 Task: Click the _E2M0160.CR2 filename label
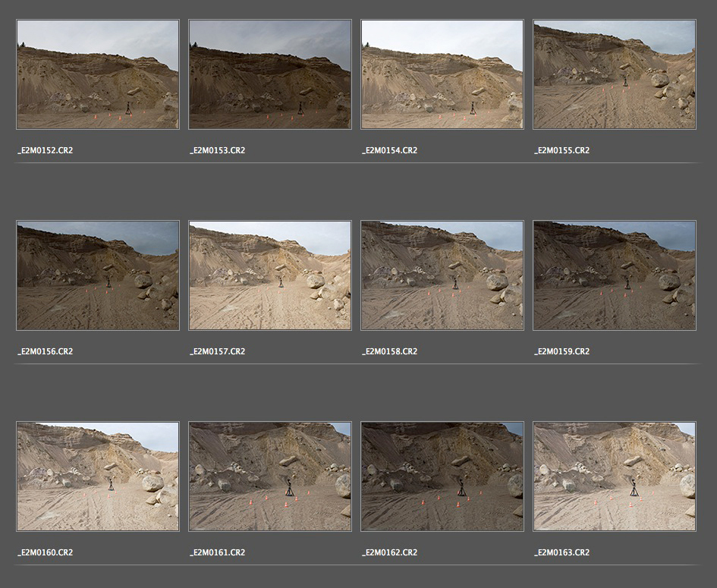click(x=45, y=552)
